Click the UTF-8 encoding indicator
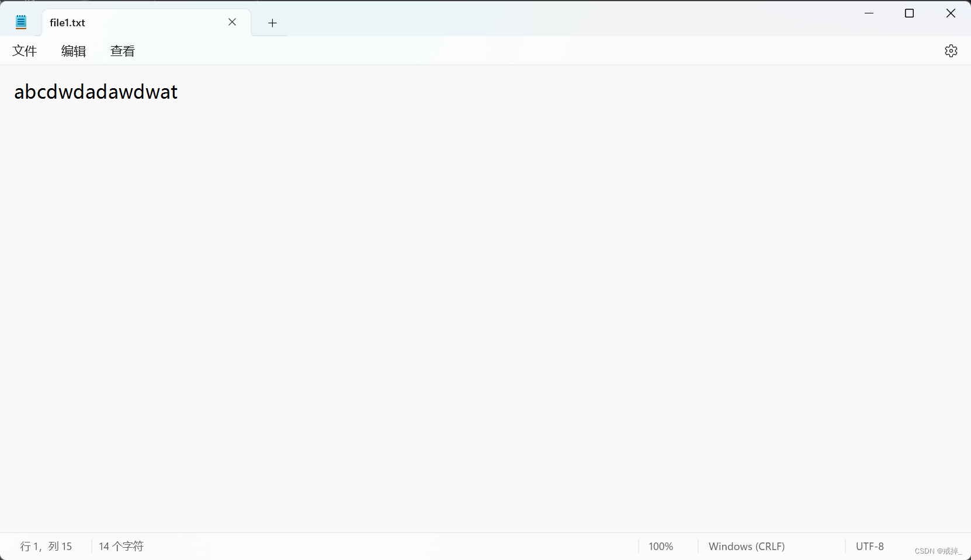 pos(870,546)
